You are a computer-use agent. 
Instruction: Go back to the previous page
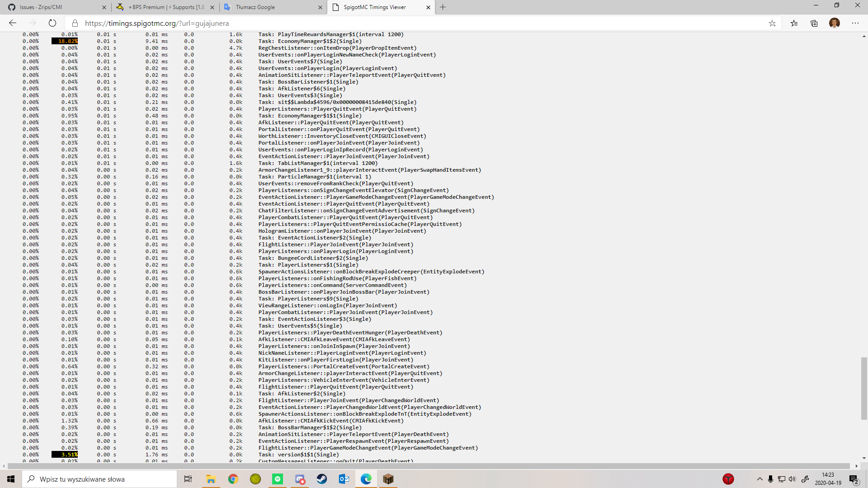[x=13, y=23]
